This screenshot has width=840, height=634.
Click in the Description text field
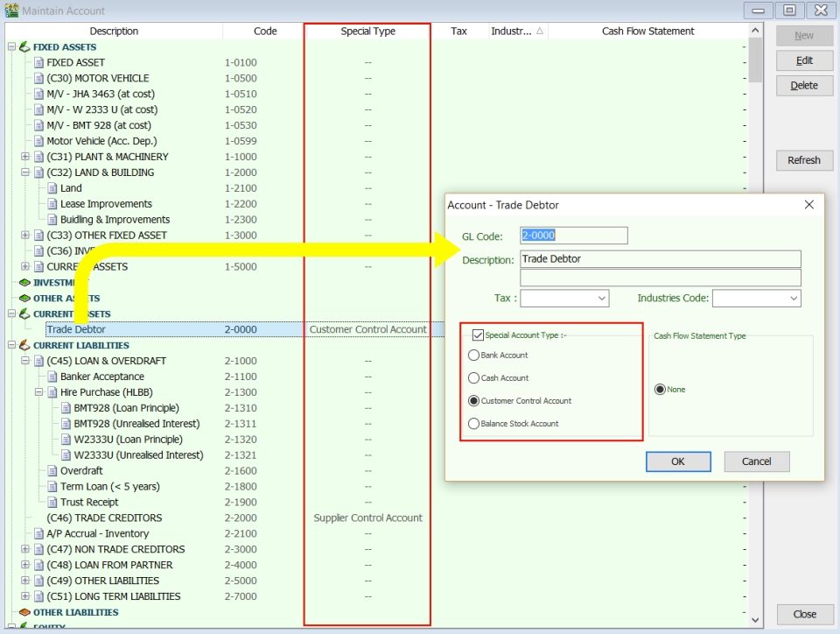(661, 259)
